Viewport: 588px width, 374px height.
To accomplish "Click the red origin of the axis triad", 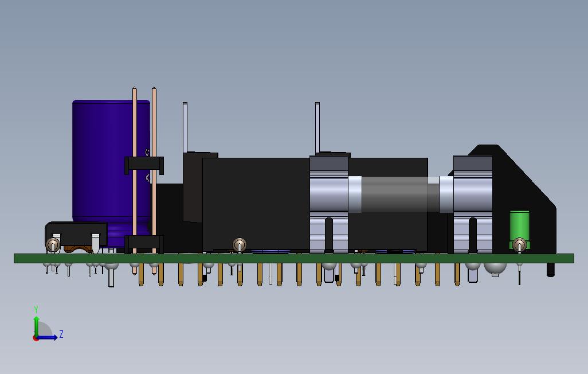I will click(36, 338).
